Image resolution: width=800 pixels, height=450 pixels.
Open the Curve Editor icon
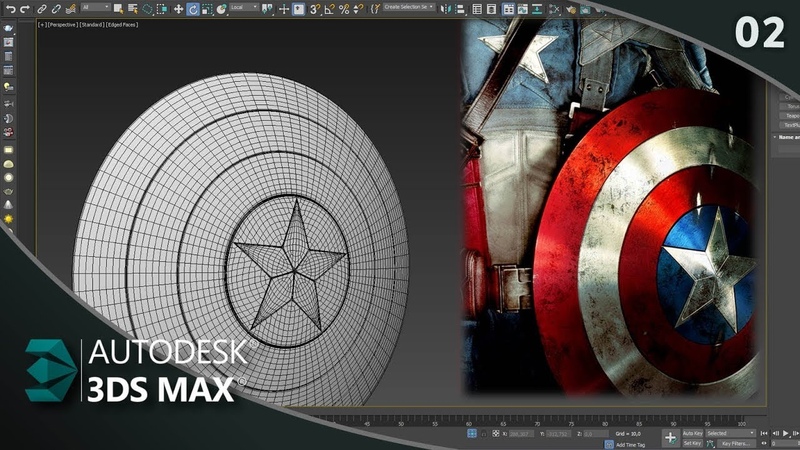(x=522, y=9)
